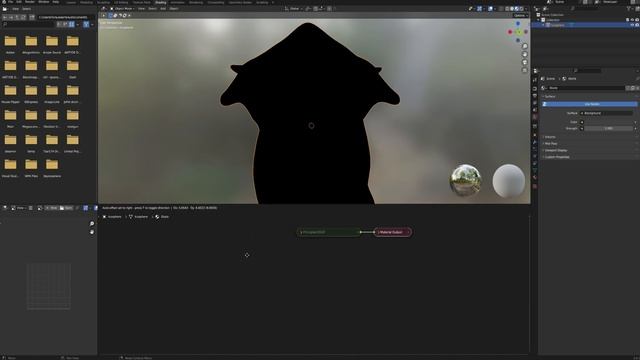Click the red X axis on the gizmo

click(x=510, y=32)
